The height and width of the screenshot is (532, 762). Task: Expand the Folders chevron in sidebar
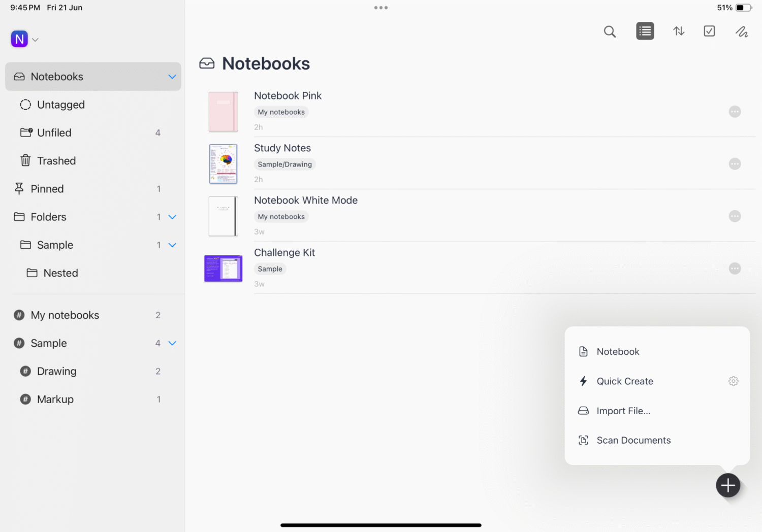pyautogui.click(x=172, y=217)
